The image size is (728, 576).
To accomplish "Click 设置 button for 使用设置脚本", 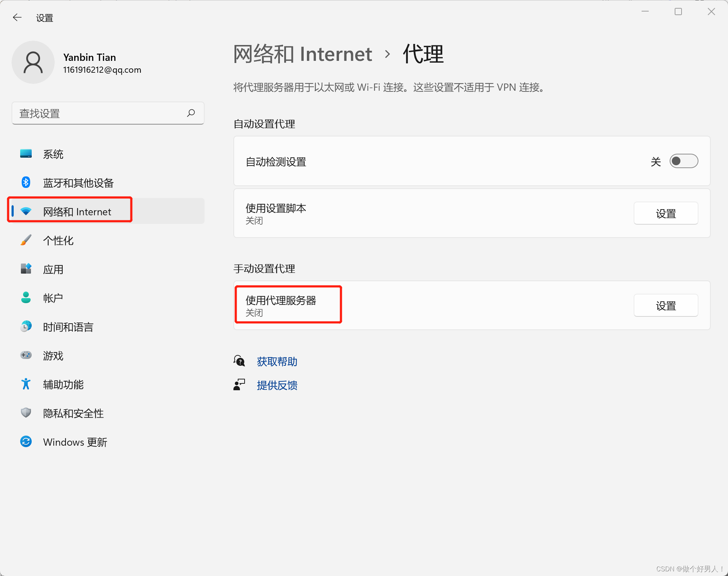I will click(x=666, y=213).
